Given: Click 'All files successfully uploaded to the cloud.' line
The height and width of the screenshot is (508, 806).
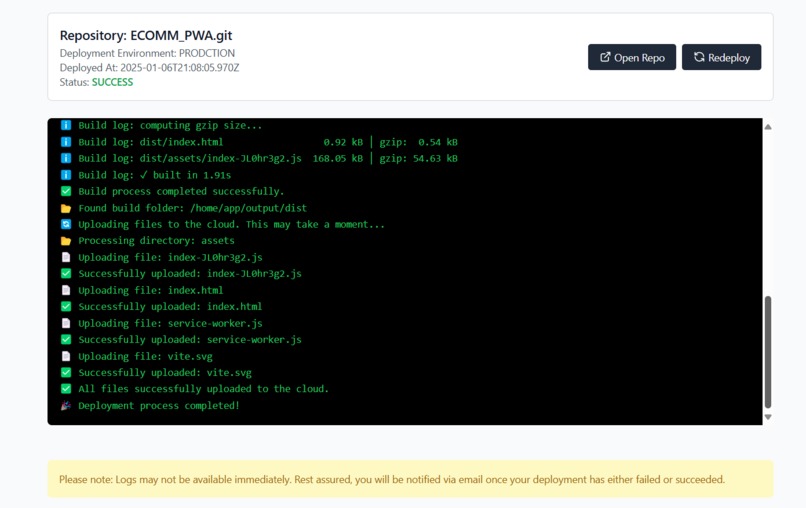Looking at the screenshot, I should 204,389.
